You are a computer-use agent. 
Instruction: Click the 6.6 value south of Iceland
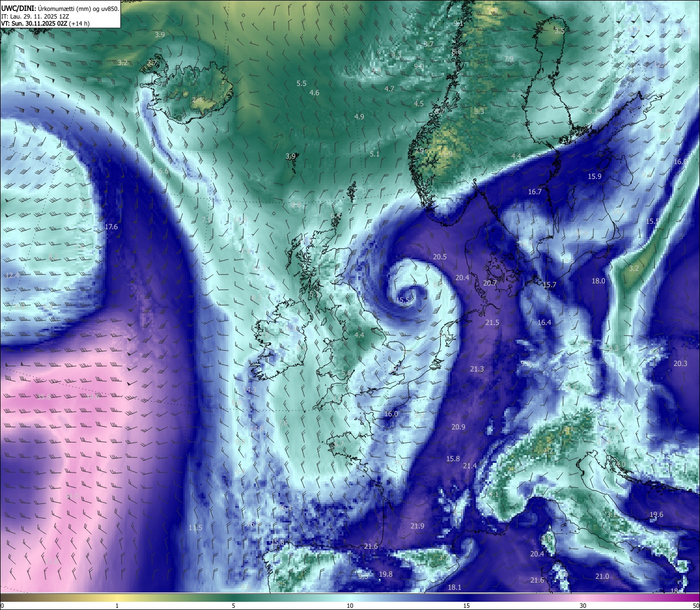click(x=164, y=171)
